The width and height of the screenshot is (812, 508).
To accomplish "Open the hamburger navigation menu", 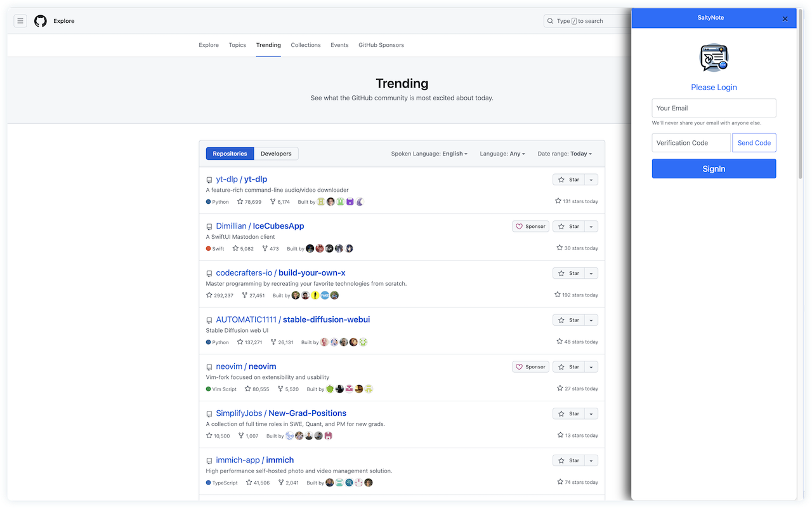I will point(20,21).
